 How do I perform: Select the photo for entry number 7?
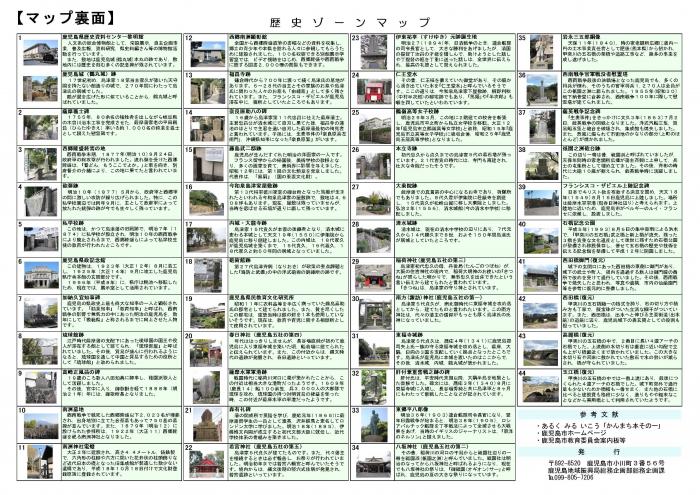tap(41, 313)
